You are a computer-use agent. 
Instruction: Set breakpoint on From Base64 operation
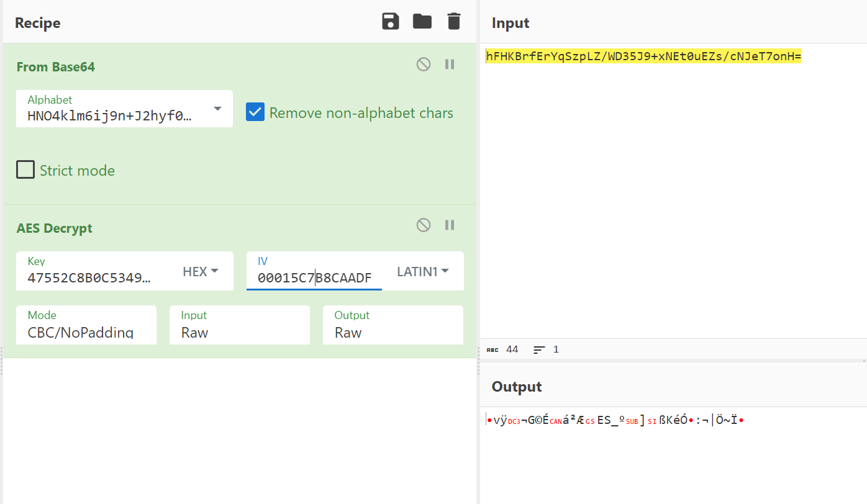coord(450,64)
